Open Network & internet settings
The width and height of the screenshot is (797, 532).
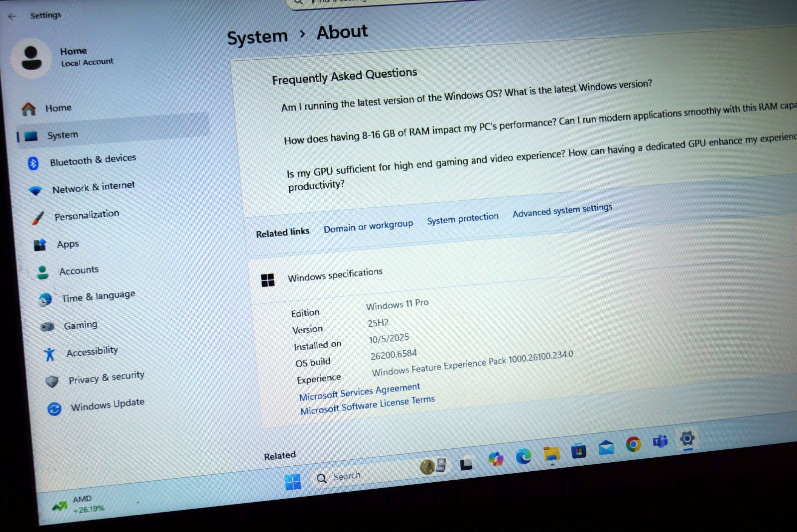coord(94,188)
